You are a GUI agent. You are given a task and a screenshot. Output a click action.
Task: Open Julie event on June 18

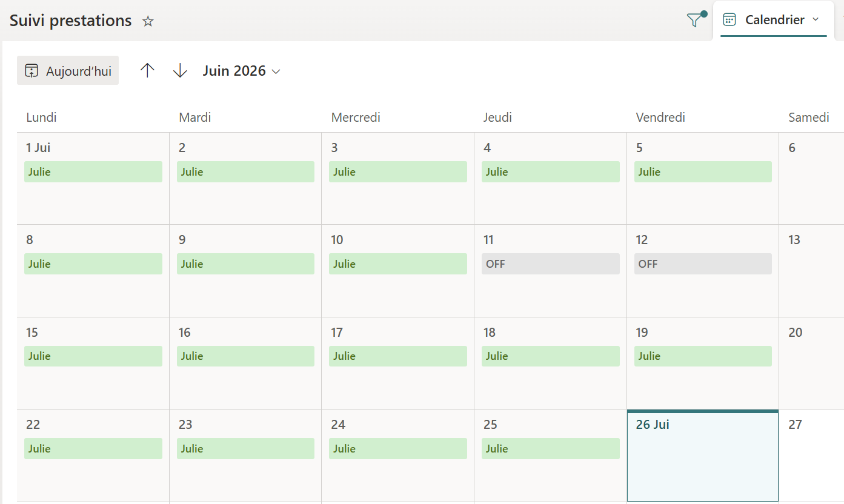pos(551,356)
